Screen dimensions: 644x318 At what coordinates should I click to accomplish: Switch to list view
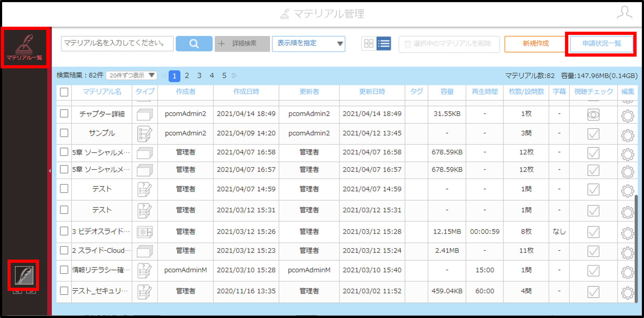tap(384, 43)
